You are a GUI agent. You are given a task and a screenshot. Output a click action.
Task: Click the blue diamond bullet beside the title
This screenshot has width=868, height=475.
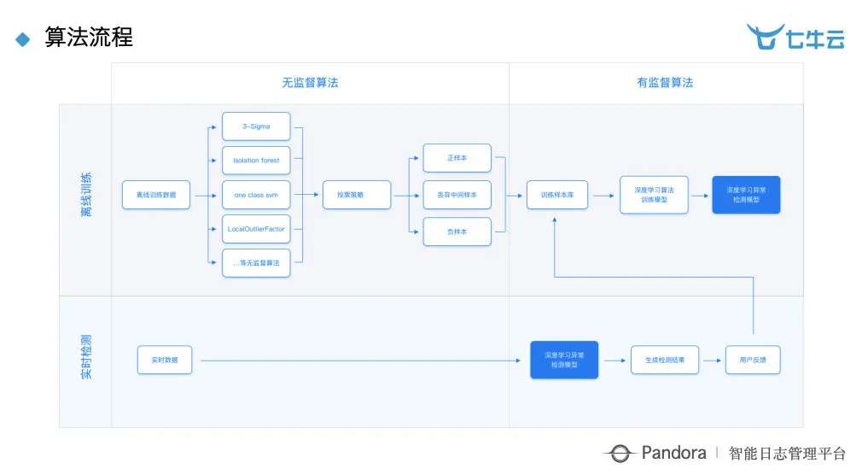[x=23, y=39]
